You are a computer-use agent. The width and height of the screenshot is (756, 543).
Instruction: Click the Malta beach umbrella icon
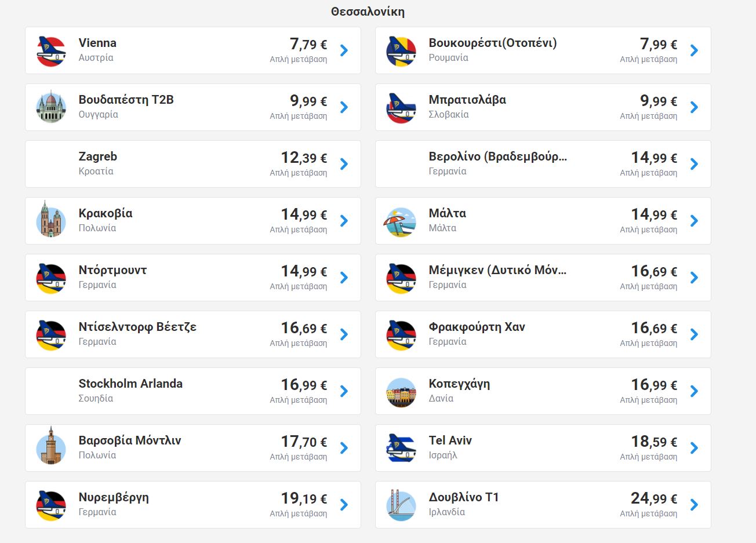tap(401, 222)
